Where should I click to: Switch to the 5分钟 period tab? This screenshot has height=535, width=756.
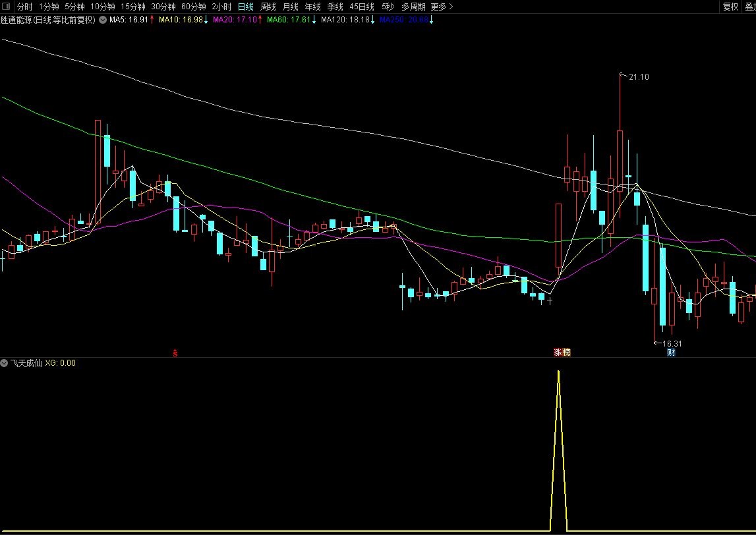74,7
